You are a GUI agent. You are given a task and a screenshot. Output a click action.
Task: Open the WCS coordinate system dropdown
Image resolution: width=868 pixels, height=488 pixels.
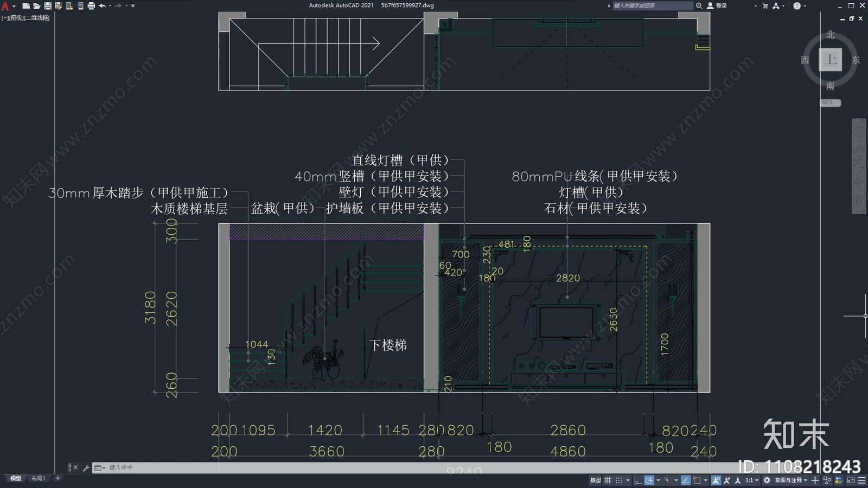(831, 102)
